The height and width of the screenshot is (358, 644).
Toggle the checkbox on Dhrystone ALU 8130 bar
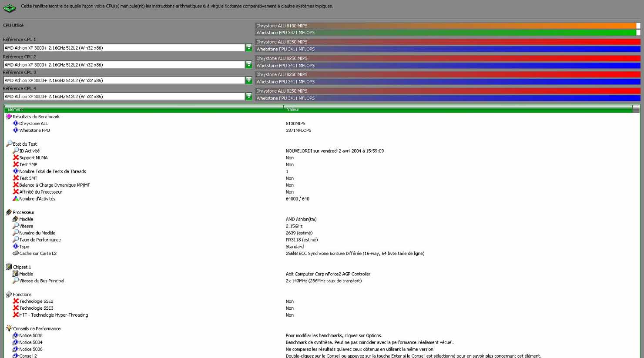638,26
